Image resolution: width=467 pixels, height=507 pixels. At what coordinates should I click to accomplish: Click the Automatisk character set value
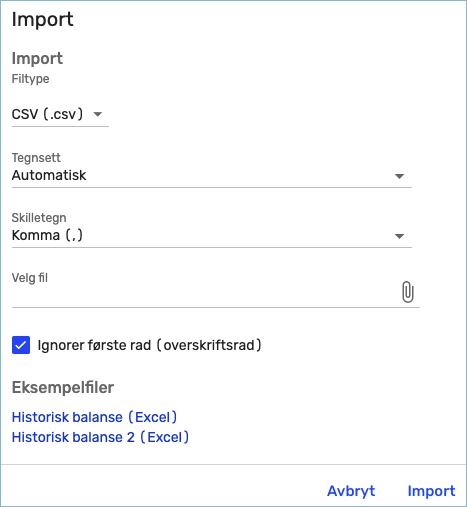coord(49,175)
